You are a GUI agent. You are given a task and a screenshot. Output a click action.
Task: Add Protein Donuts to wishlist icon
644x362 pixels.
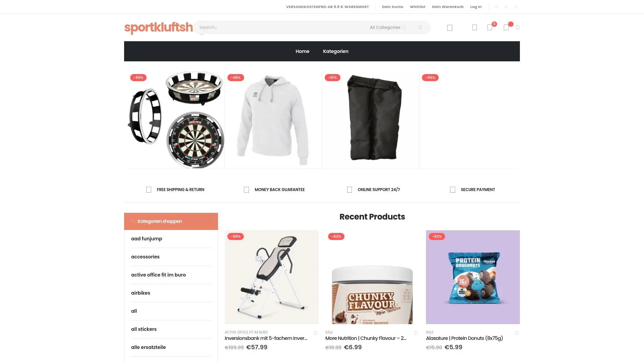point(517,333)
